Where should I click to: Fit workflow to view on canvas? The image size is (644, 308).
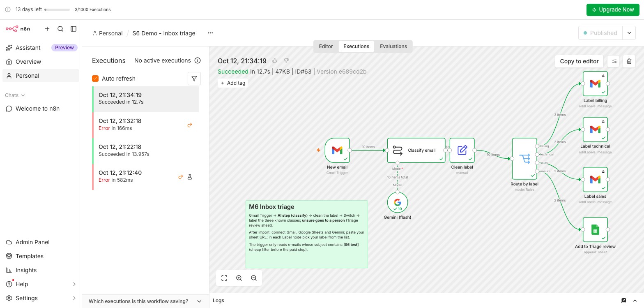(224, 278)
